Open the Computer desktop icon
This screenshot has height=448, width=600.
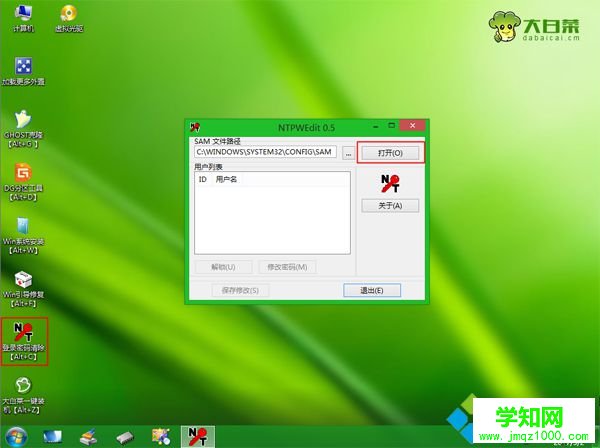coord(23,18)
